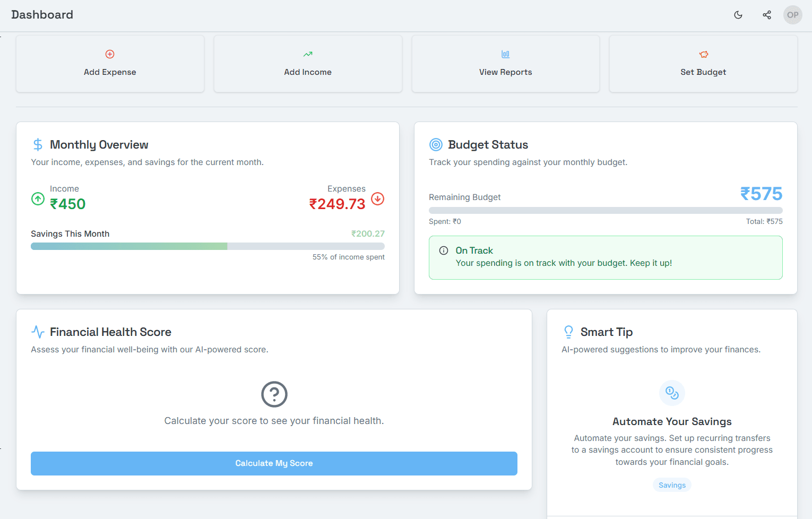
Task: Click the dollar icon beside Monthly Overview
Action: [38, 144]
